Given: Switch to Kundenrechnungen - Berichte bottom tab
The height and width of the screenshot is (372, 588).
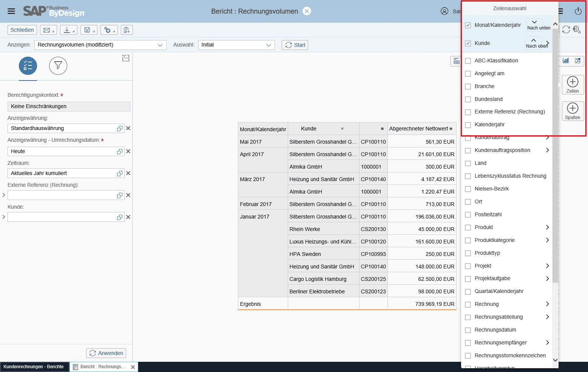Looking at the screenshot, I should click(x=34, y=367).
